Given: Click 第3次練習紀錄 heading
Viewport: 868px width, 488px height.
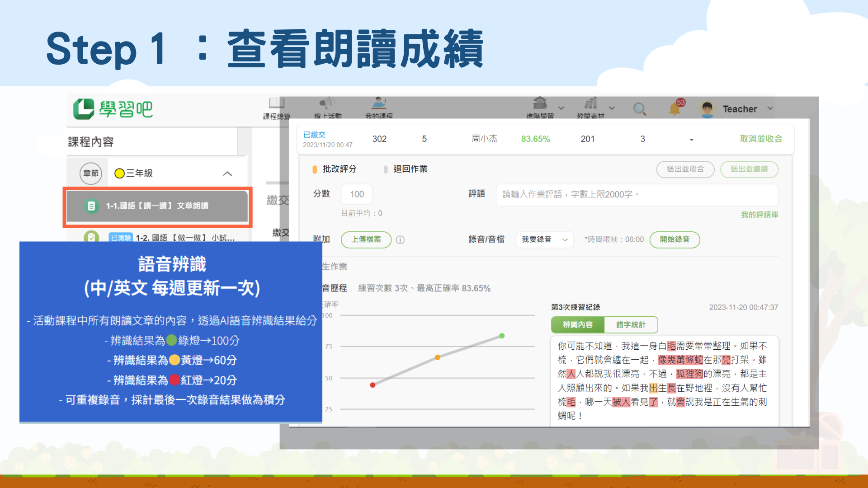Looking at the screenshot, I should pyautogui.click(x=576, y=307).
